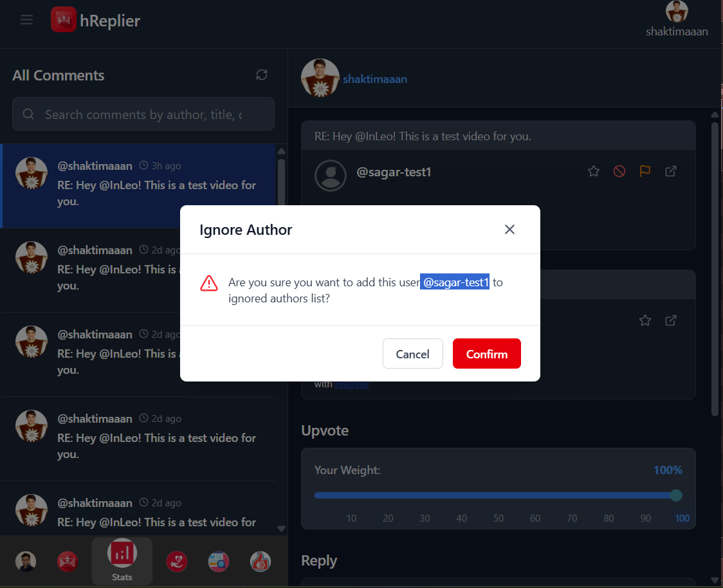723x588 pixels.
Task: Open shaktimaaan profile avatar in header
Action: pos(677,11)
